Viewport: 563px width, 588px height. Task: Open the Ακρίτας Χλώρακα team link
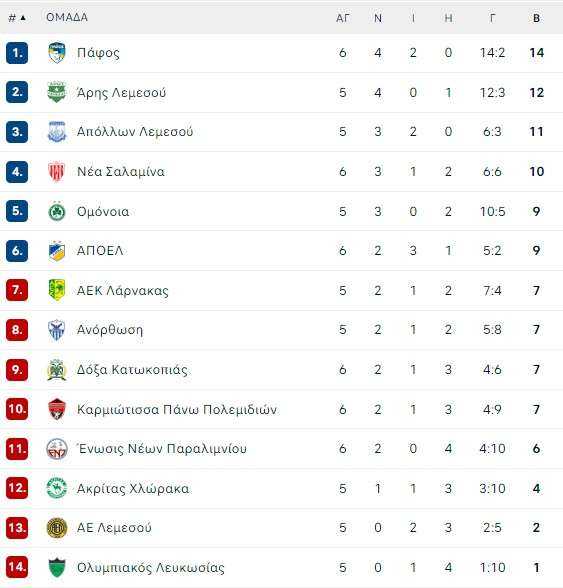coord(133,488)
